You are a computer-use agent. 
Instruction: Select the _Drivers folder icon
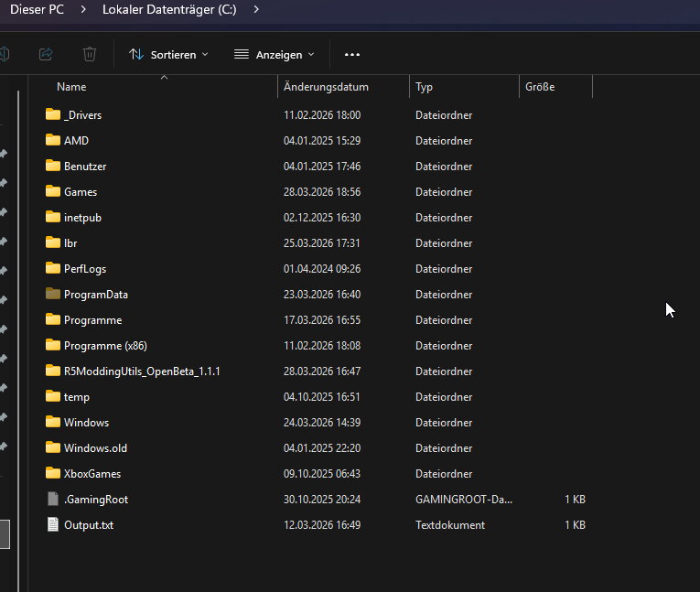[x=52, y=115]
